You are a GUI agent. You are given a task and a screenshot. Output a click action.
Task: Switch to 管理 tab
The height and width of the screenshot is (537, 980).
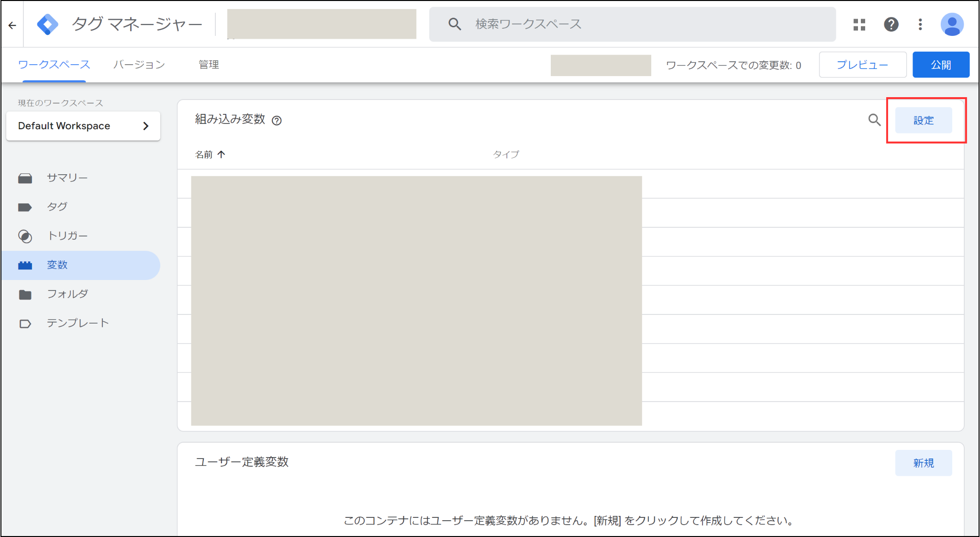coord(209,65)
